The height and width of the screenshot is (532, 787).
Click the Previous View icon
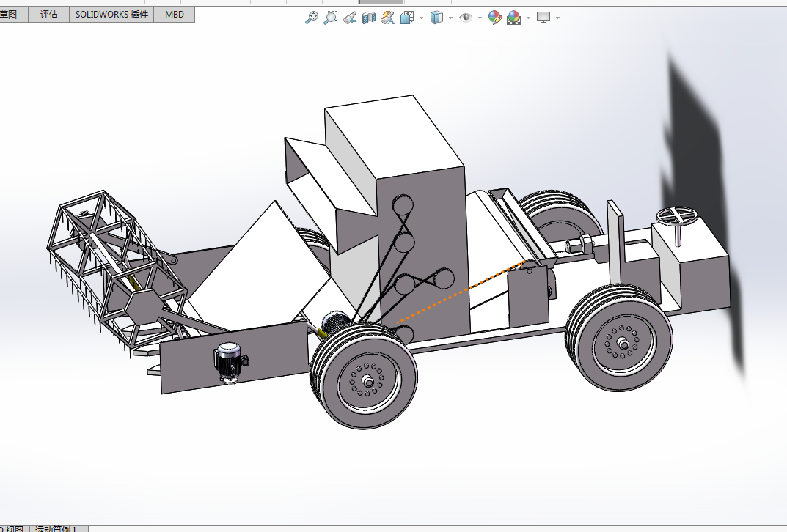point(350,18)
